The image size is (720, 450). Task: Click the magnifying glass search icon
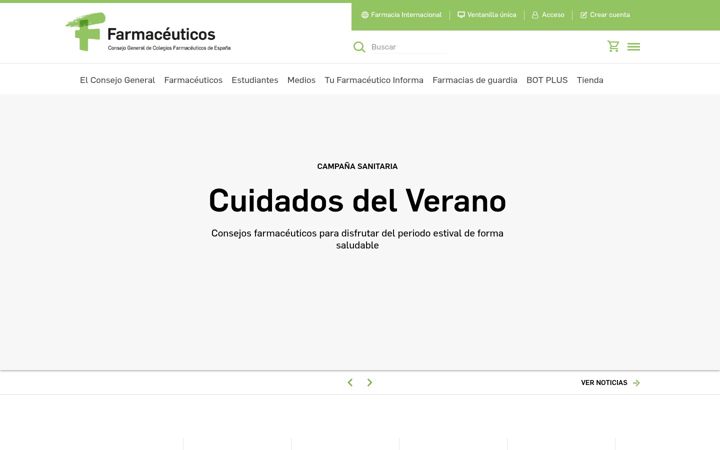(359, 47)
